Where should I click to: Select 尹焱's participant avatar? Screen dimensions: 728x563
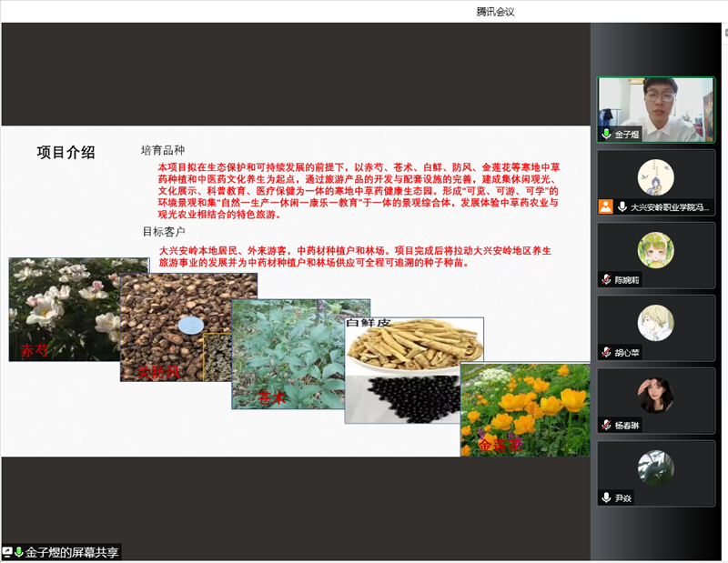coord(655,468)
